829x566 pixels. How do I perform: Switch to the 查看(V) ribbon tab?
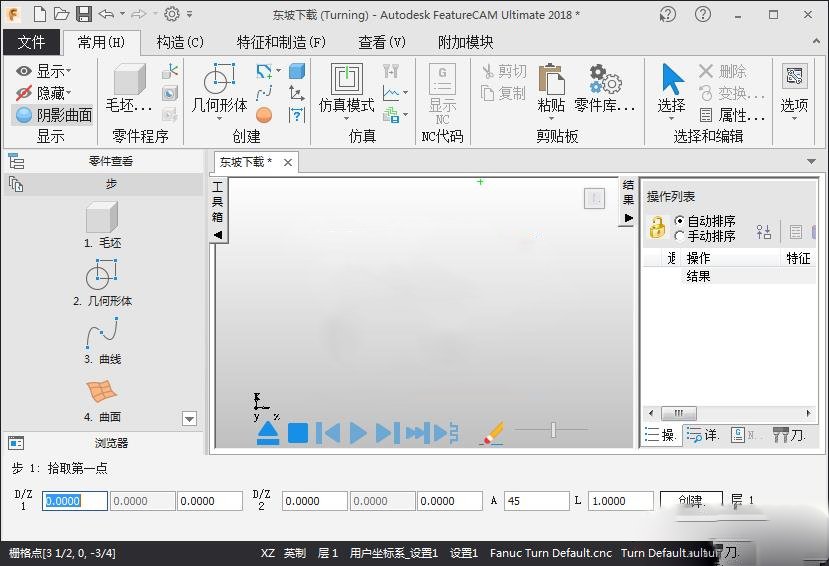point(382,42)
